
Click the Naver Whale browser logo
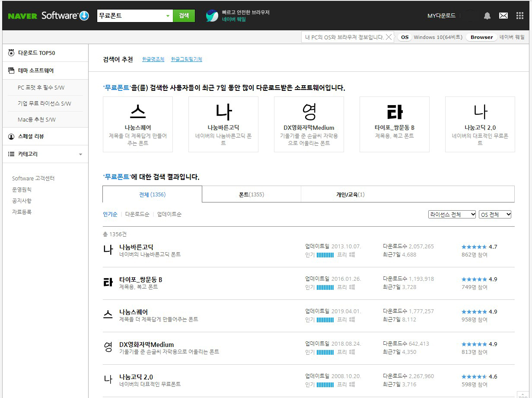pyautogui.click(x=212, y=16)
